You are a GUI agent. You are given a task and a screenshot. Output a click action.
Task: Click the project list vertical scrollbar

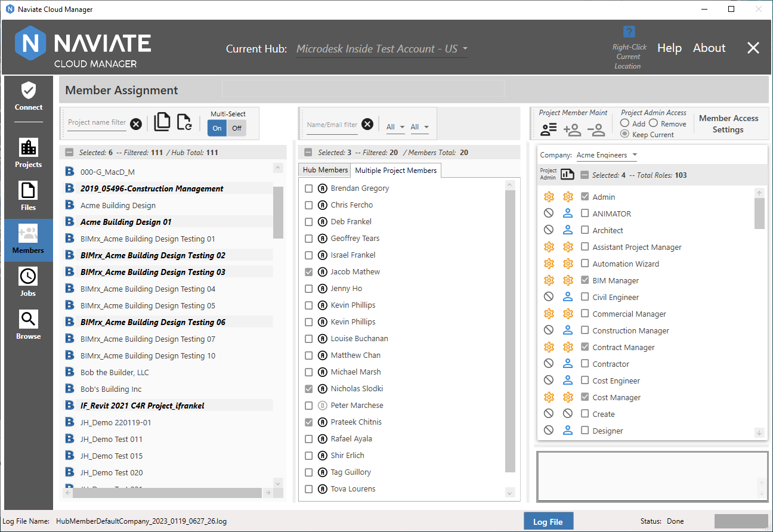pos(278,212)
